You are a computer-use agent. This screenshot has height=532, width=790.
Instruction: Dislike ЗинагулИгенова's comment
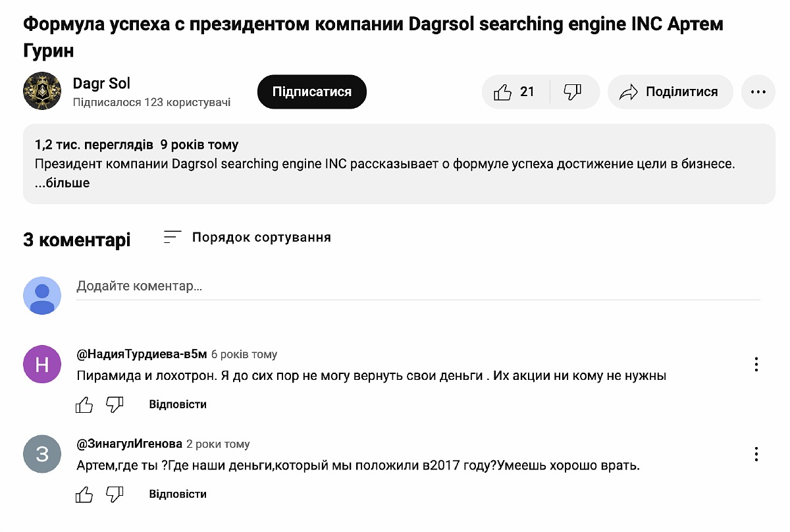pos(115,494)
